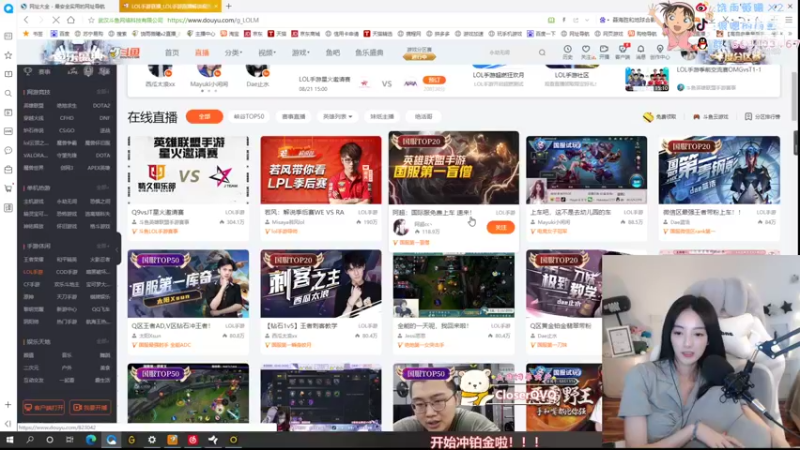Select the 峡谷TOP50 filter tab

point(249,117)
